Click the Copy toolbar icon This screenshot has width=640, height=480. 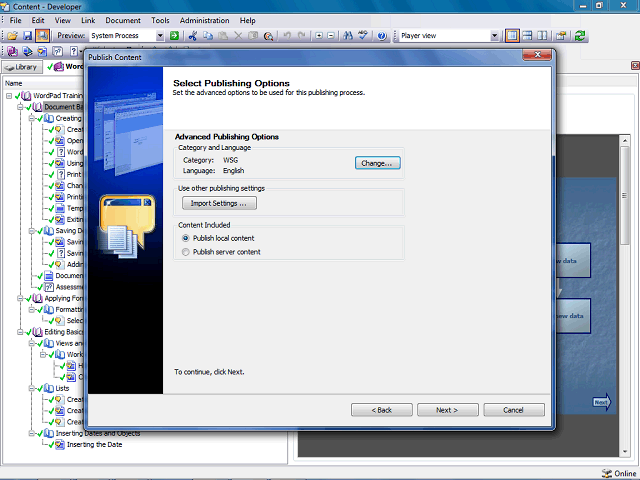[208, 36]
